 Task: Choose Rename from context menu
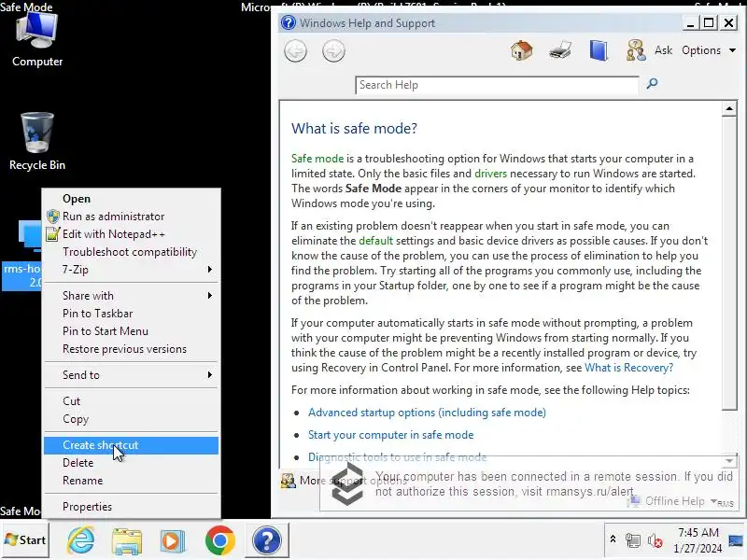point(131,481)
